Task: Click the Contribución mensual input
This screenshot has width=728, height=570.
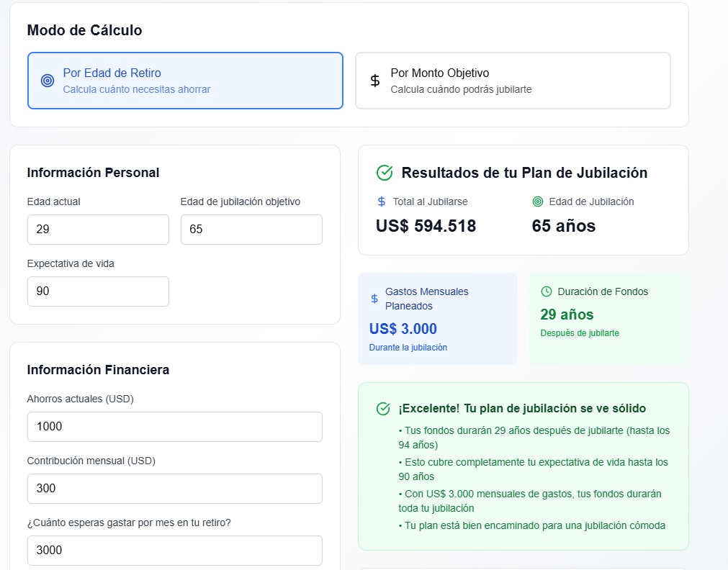Action: click(x=174, y=488)
